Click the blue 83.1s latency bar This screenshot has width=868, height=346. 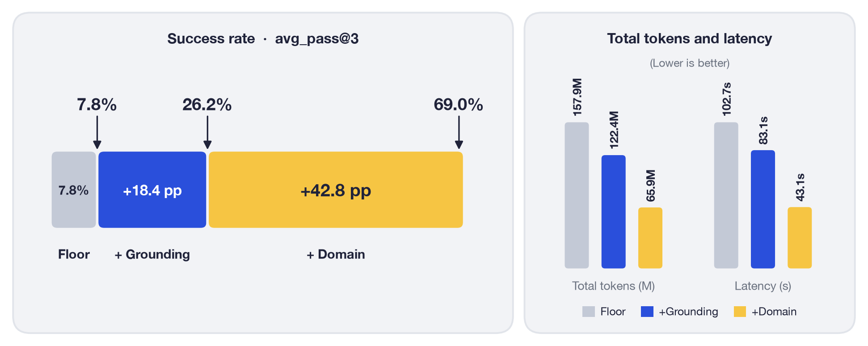point(763,209)
